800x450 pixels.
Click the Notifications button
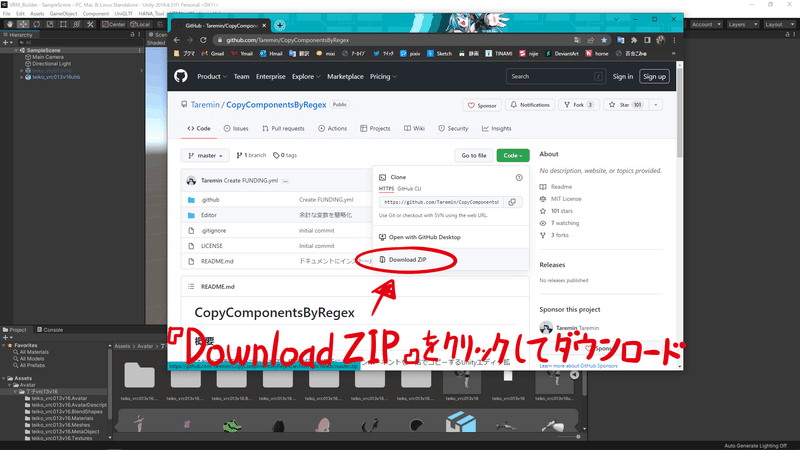[530, 105]
